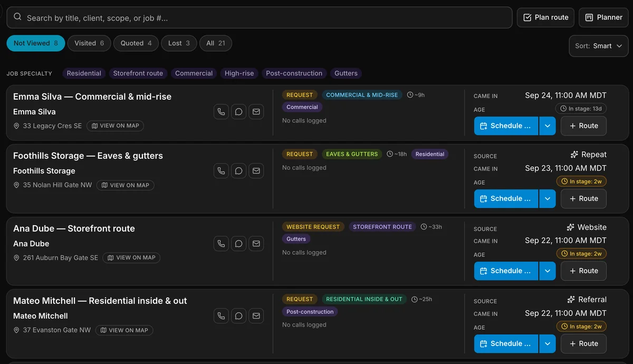The image size is (633, 364).
Task: Focus the job search input field
Action: tap(260, 17)
